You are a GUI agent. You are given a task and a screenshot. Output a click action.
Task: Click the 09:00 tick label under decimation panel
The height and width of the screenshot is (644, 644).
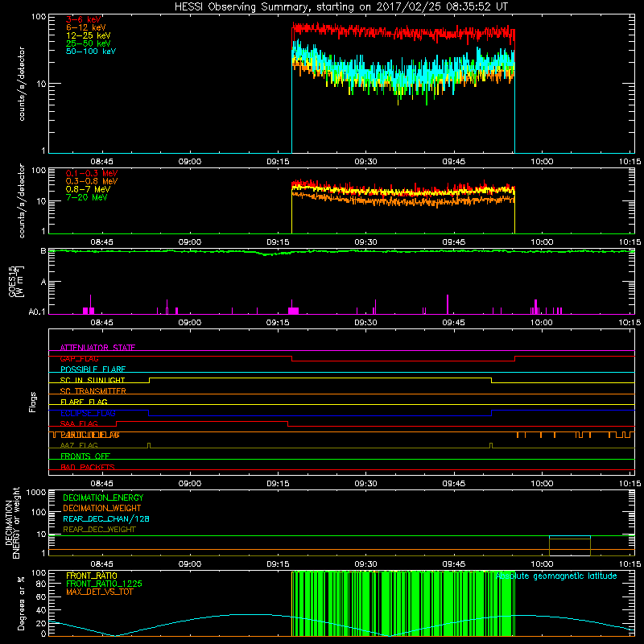tap(190, 564)
